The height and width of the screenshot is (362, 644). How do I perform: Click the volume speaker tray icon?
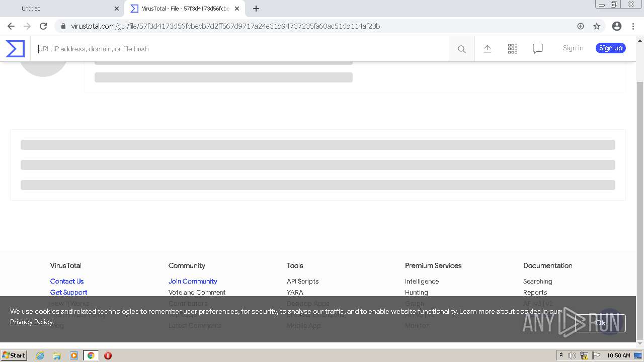coord(572,355)
